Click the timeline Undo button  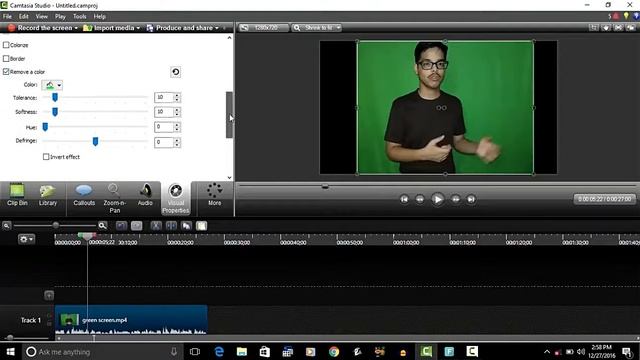pyautogui.click(x=121, y=226)
